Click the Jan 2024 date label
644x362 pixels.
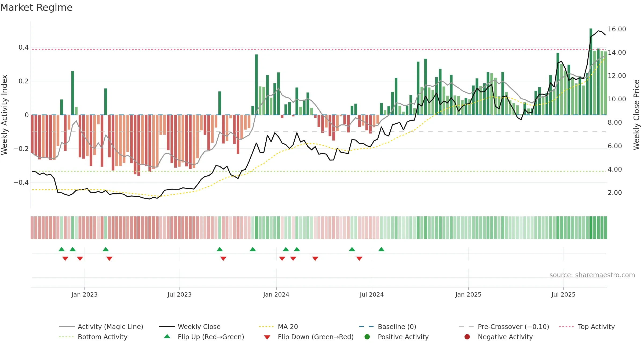pyautogui.click(x=276, y=294)
